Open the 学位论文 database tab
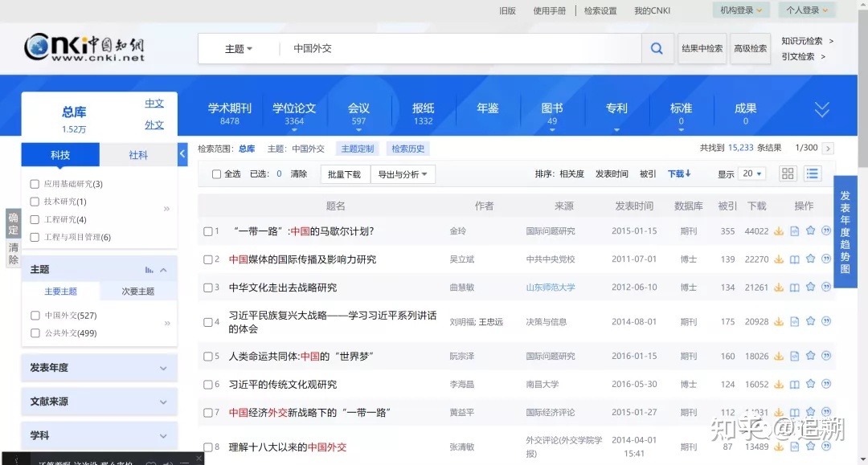This screenshot has height=465, width=868. 294,113
